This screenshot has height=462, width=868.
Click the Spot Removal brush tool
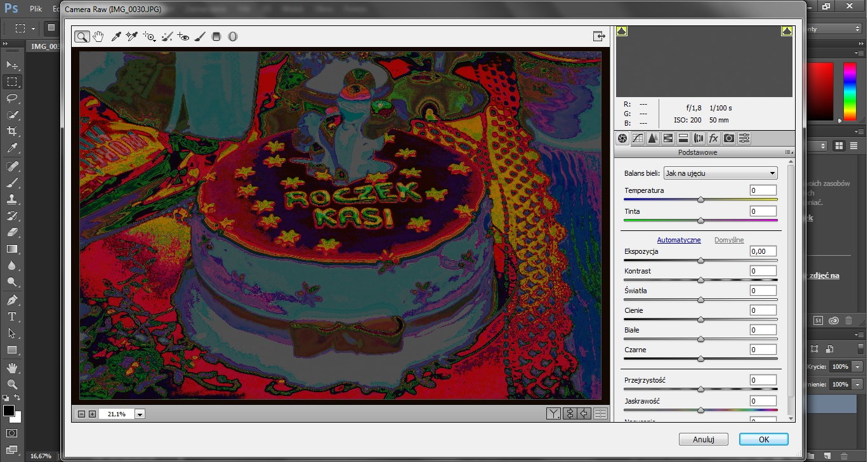(167, 37)
